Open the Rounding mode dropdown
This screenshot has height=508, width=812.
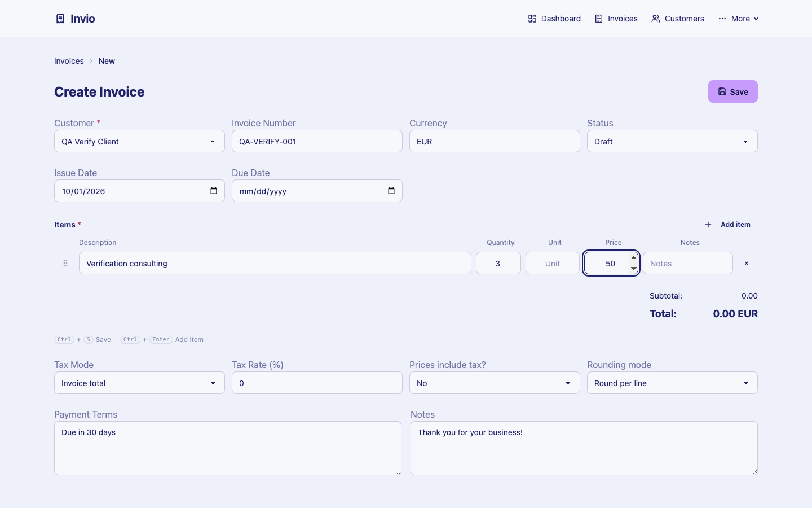[672, 383]
